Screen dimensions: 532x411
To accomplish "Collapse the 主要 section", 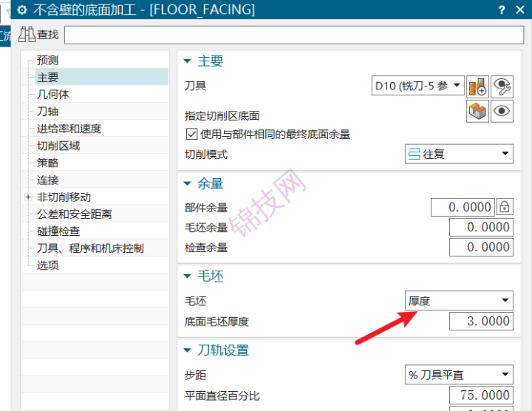I will pyautogui.click(x=187, y=61).
